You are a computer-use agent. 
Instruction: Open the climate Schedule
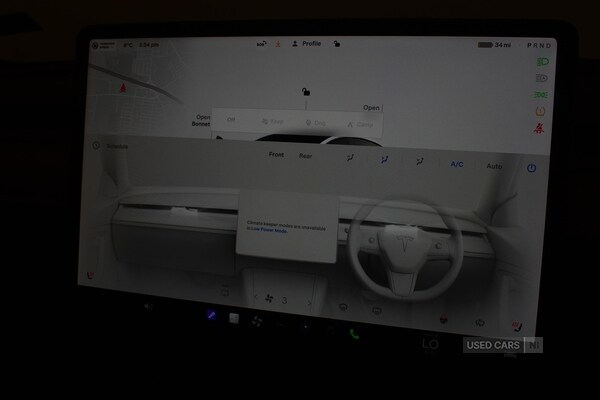[117, 146]
